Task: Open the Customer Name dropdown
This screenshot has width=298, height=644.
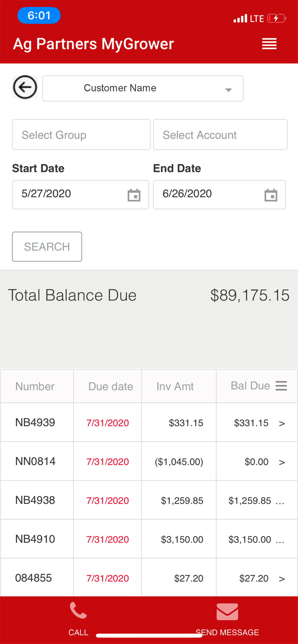Action: point(143,89)
